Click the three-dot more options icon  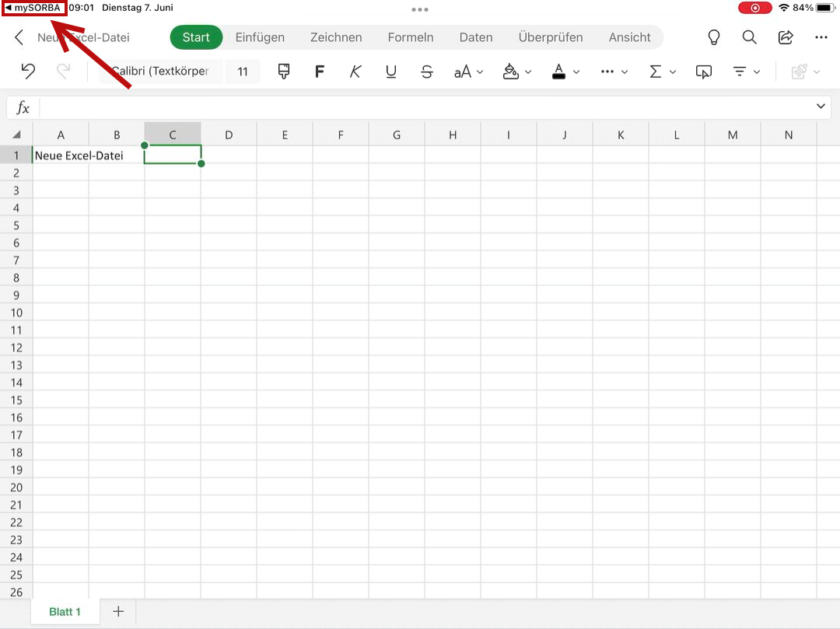(x=821, y=37)
